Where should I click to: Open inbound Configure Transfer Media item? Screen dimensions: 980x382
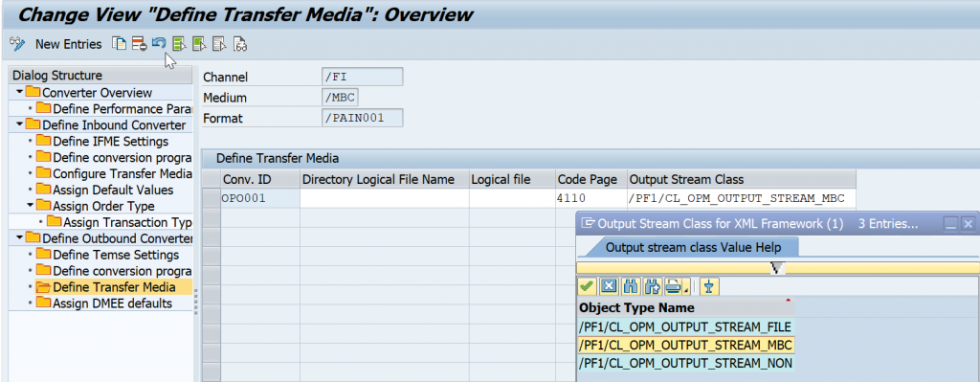pyautogui.click(x=122, y=174)
